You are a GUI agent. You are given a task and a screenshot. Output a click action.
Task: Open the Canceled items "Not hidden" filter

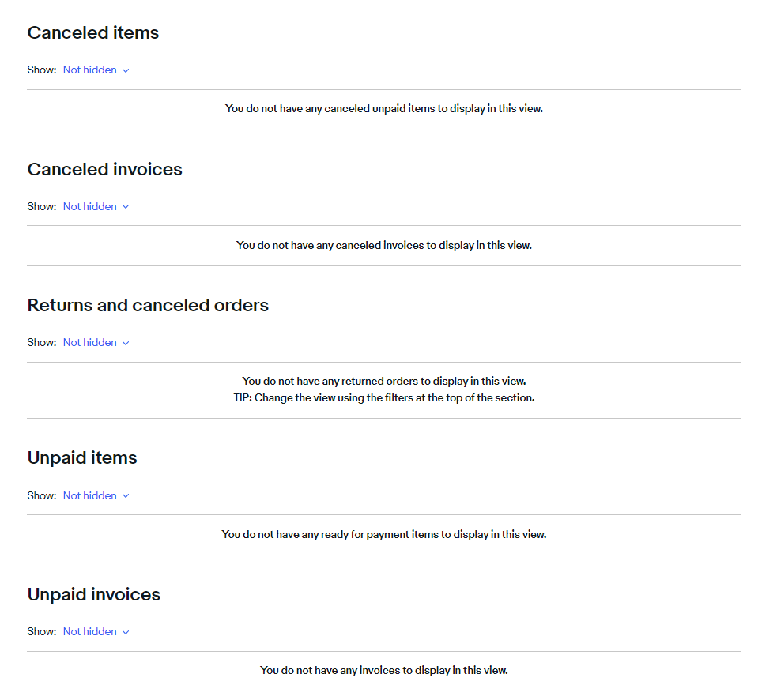[x=90, y=70]
